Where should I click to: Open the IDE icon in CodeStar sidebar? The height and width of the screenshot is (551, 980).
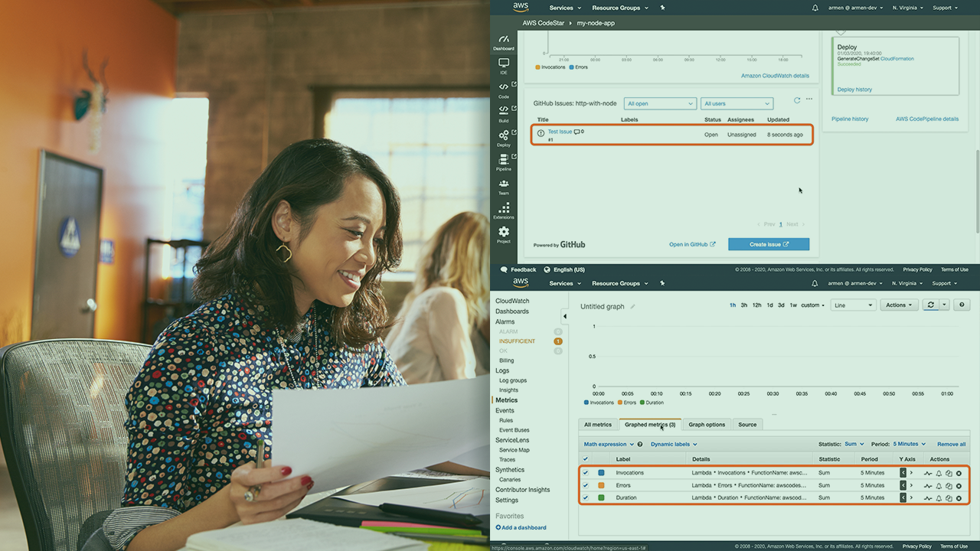coord(503,65)
